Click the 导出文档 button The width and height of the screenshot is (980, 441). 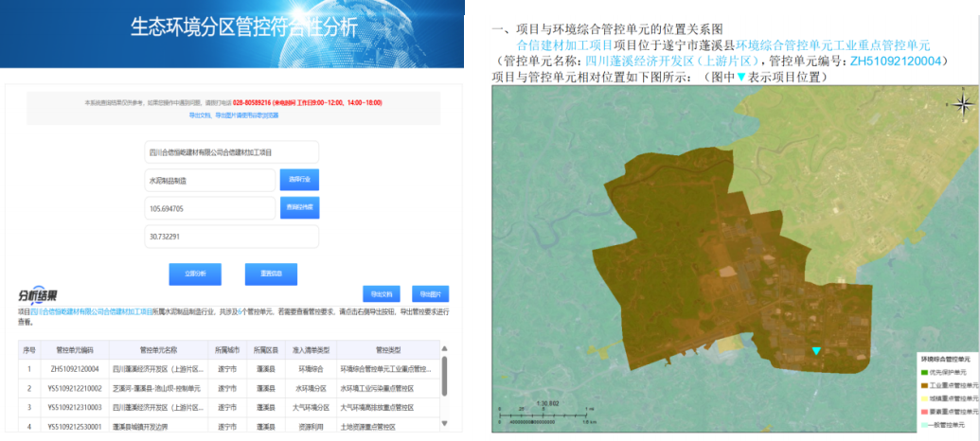(x=381, y=293)
